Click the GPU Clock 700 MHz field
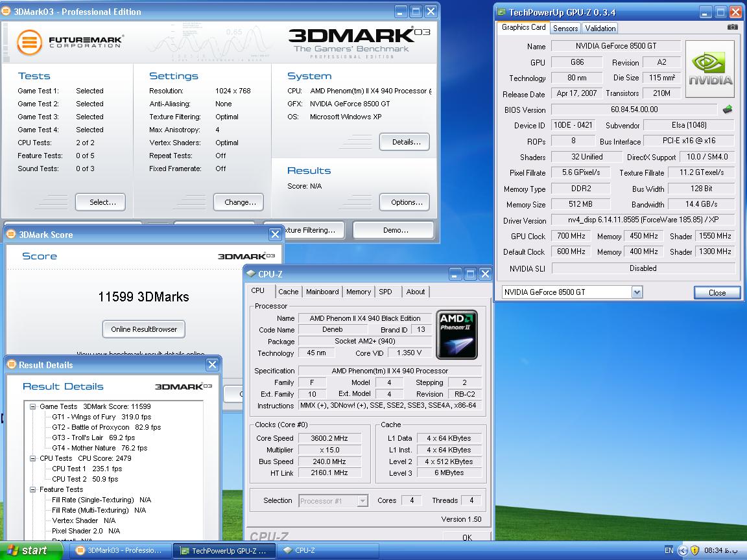 click(571, 236)
